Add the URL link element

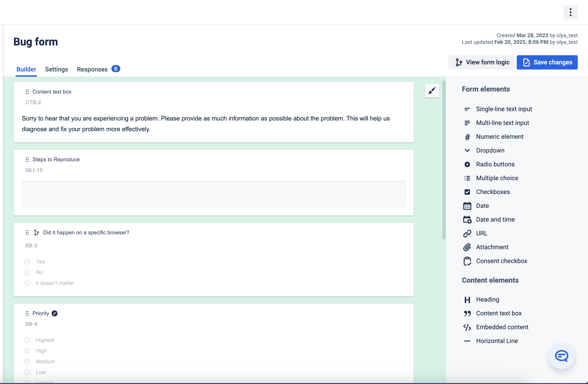tap(475, 233)
